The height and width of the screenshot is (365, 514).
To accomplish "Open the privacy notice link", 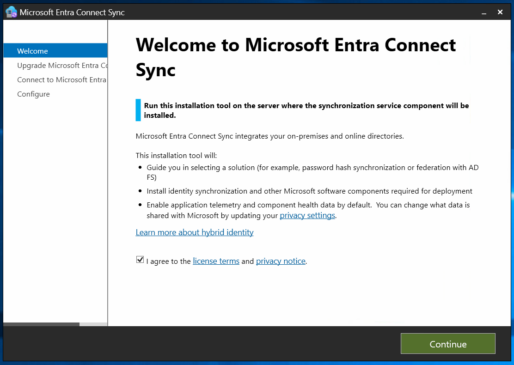I will [280, 261].
